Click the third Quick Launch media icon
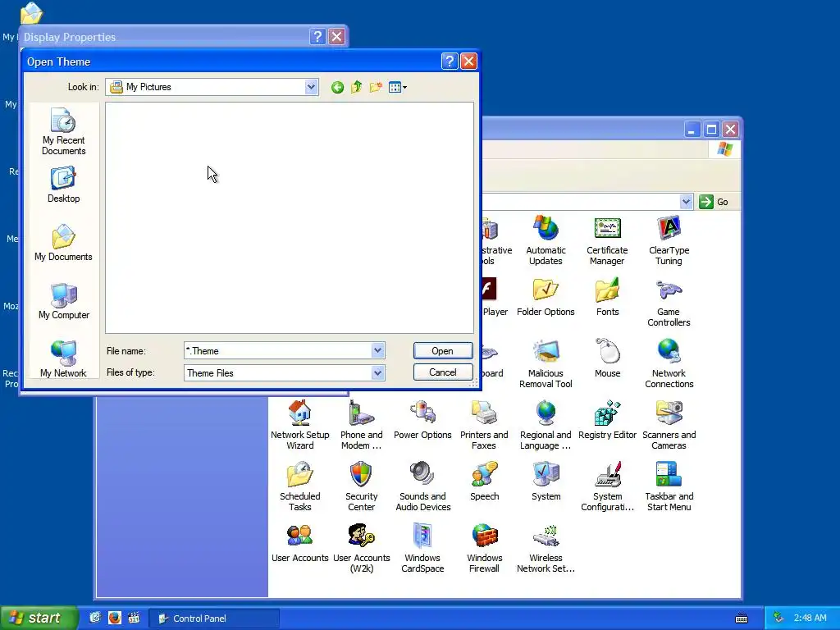840x630 pixels. click(134, 619)
